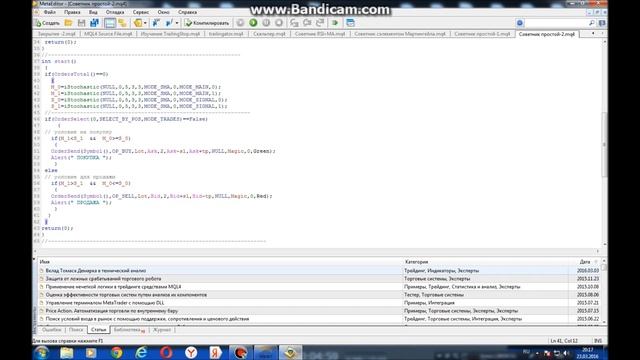Expand dropdown arrow beside yellow styler icon
Viewport: 640px width, 360px height.
[145, 23]
